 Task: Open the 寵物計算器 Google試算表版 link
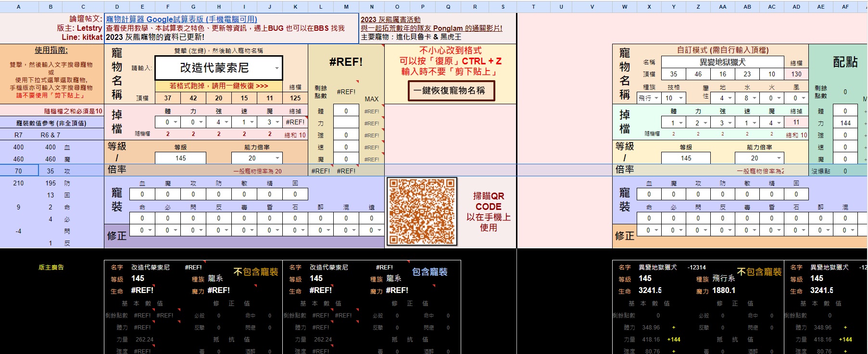(x=182, y=19)
